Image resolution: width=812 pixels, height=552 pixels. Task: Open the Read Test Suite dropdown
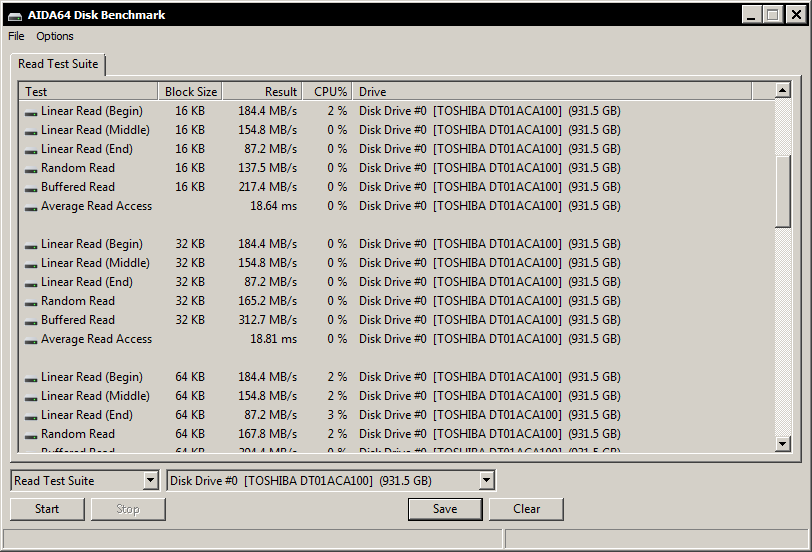[x=150, y=481]
